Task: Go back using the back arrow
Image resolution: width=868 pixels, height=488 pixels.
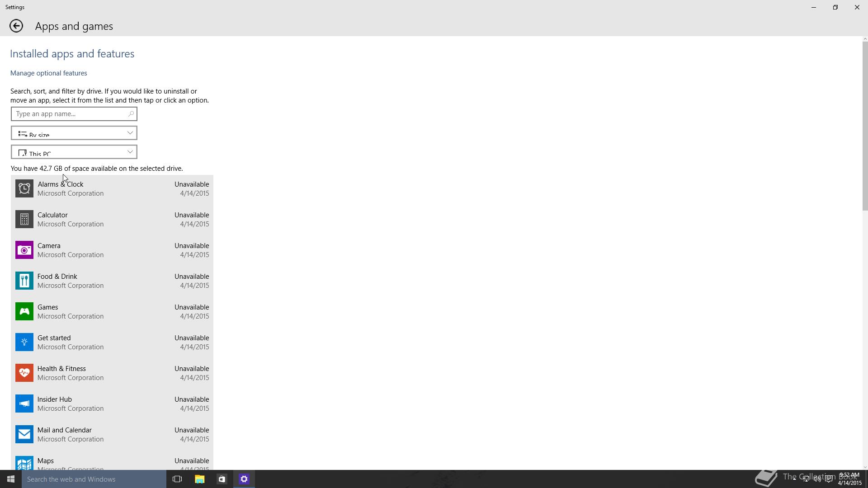Action: [x=16, y=26]
